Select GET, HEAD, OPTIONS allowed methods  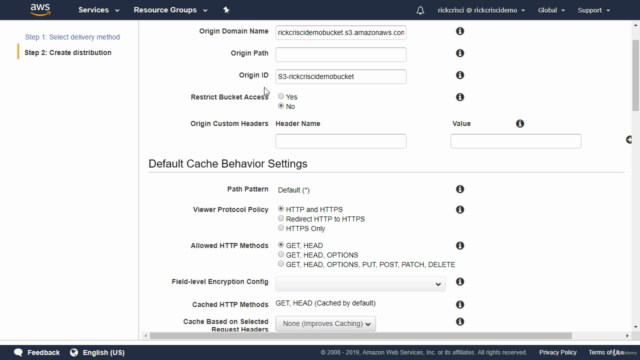pos(281,255)
